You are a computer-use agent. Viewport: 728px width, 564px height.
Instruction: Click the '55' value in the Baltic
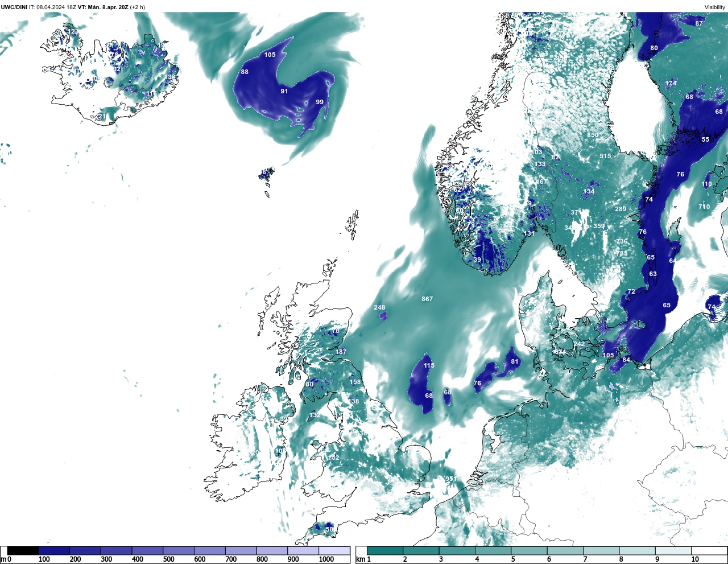point(705,139)
